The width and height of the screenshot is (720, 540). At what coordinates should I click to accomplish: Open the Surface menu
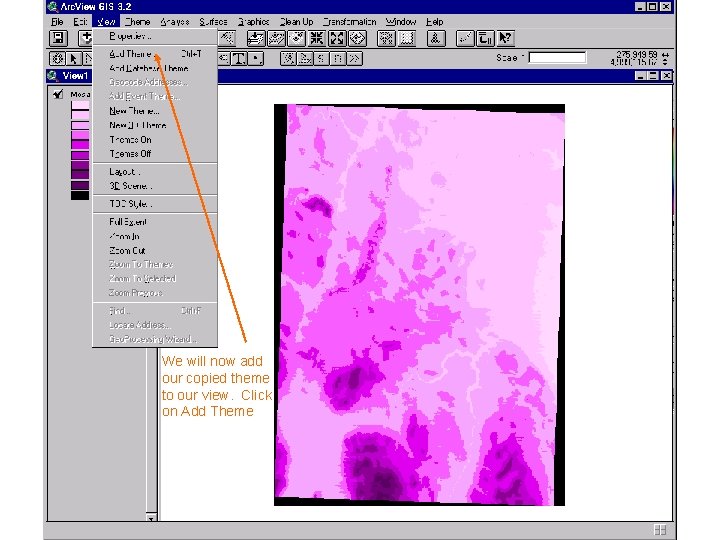tap(213, 22)
